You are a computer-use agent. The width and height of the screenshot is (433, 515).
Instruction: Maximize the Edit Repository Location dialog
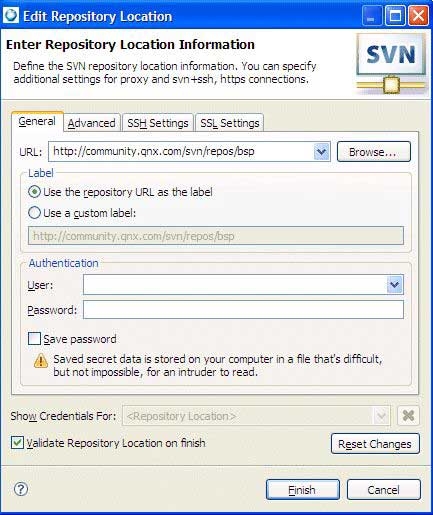click(395, 15)
